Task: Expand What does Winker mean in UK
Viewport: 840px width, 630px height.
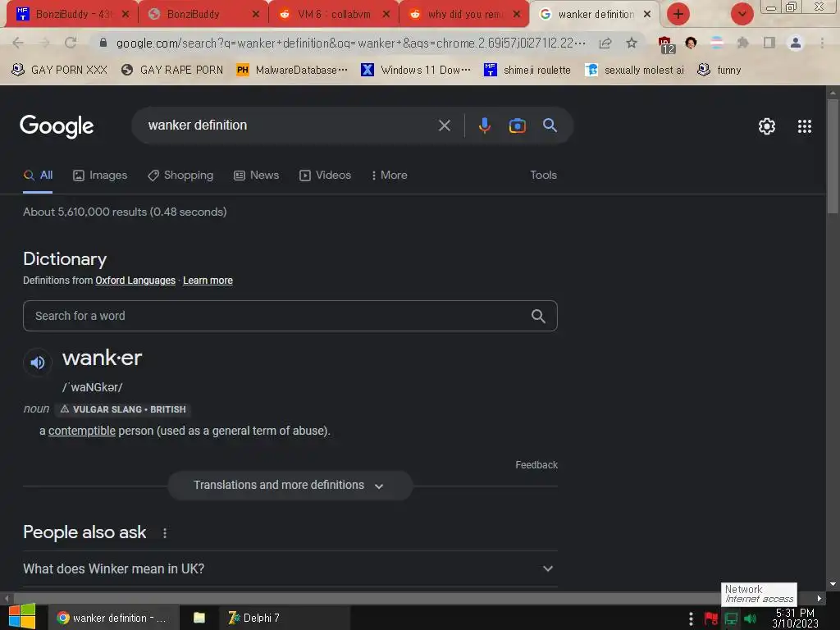Action: tap(290, 569)
